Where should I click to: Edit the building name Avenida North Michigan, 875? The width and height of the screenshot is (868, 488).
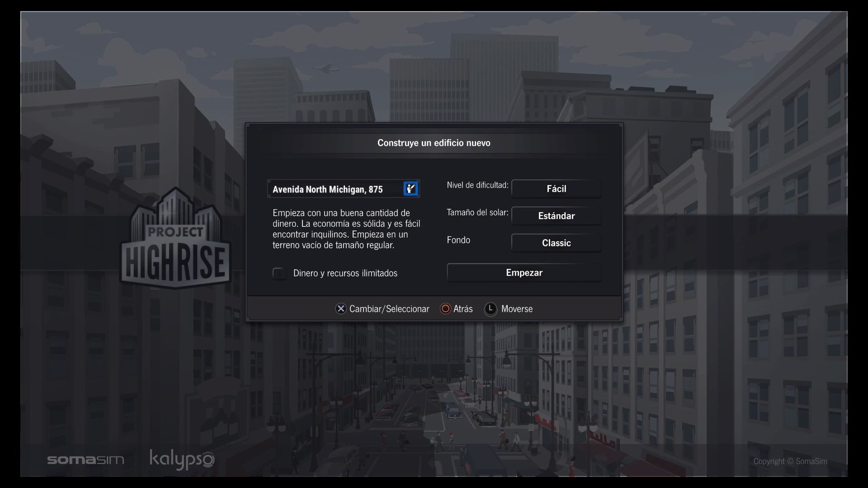[x=344, y=189]
